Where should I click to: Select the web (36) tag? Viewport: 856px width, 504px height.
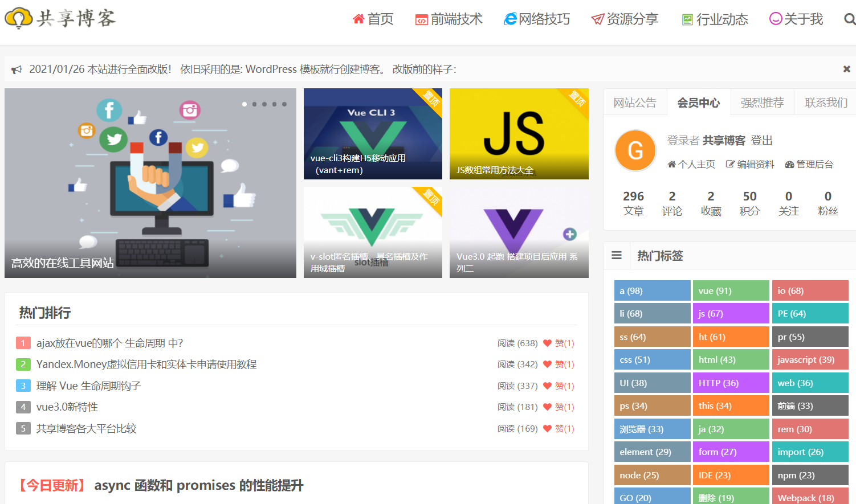[810, 383]
